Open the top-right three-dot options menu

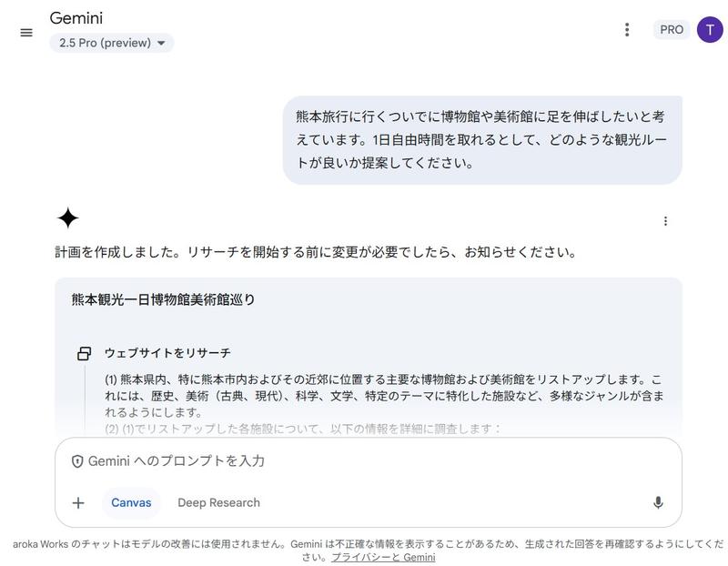pos(626,28)
